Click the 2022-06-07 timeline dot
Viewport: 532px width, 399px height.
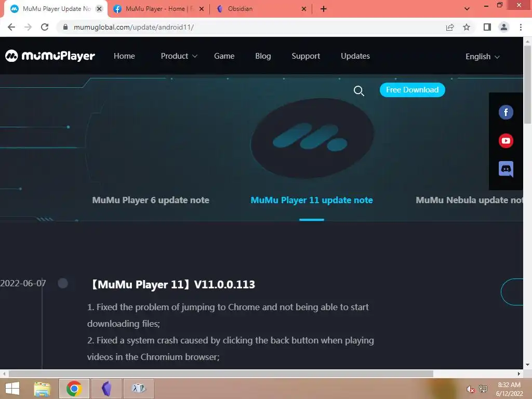tap(63, 283)
